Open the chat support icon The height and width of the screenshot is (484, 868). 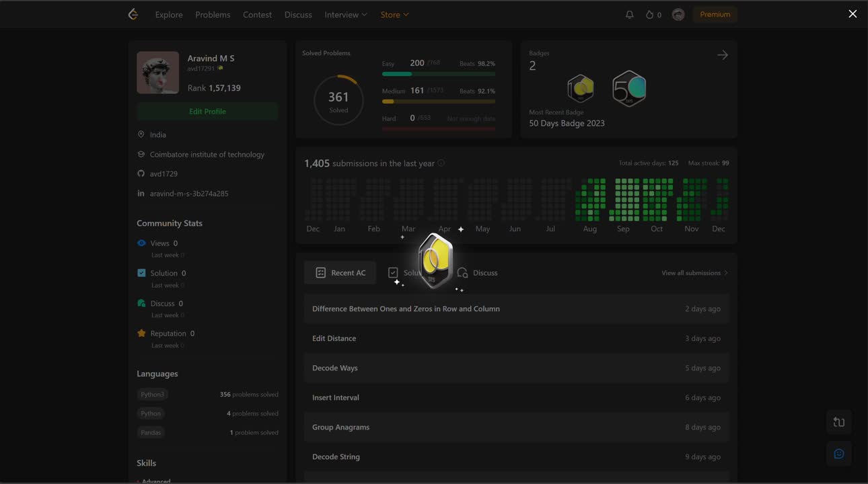[839, 454]
